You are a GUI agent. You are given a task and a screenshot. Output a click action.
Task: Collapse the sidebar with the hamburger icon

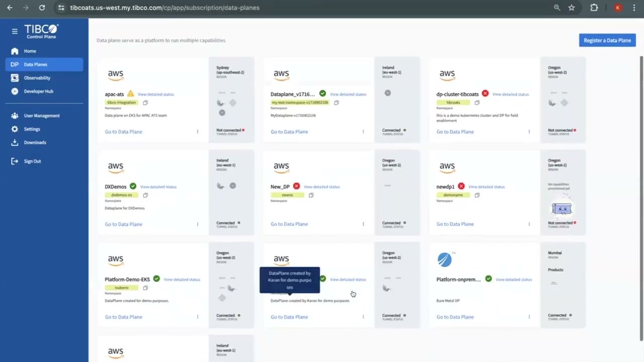tap(15, 31)
